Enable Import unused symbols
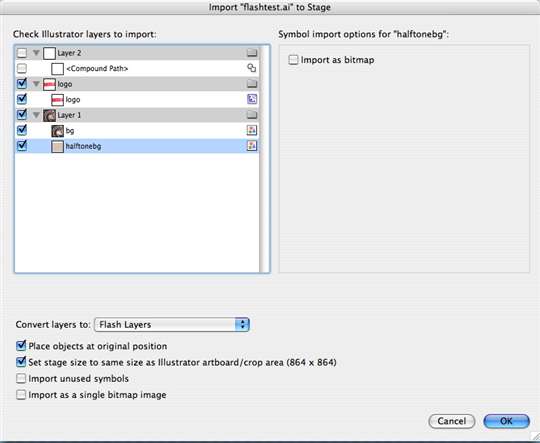The width and height of the screenshot is (540, 443). 21,378
